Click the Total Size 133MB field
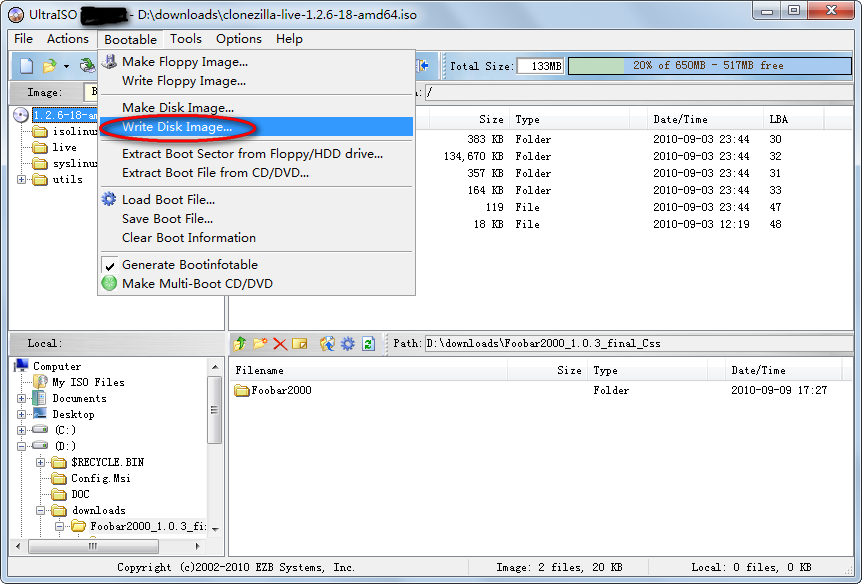862x584 pixels. coord(540,66)
